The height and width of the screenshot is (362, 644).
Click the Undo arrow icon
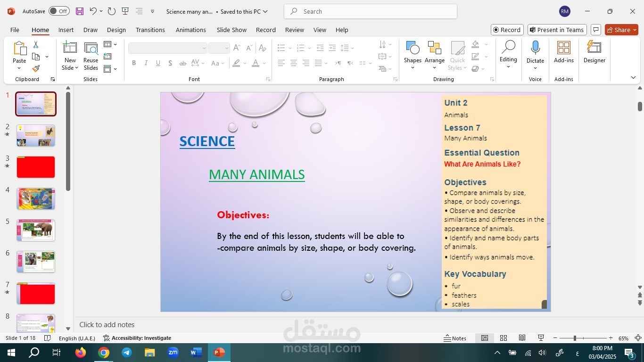[x=93, y=11]
